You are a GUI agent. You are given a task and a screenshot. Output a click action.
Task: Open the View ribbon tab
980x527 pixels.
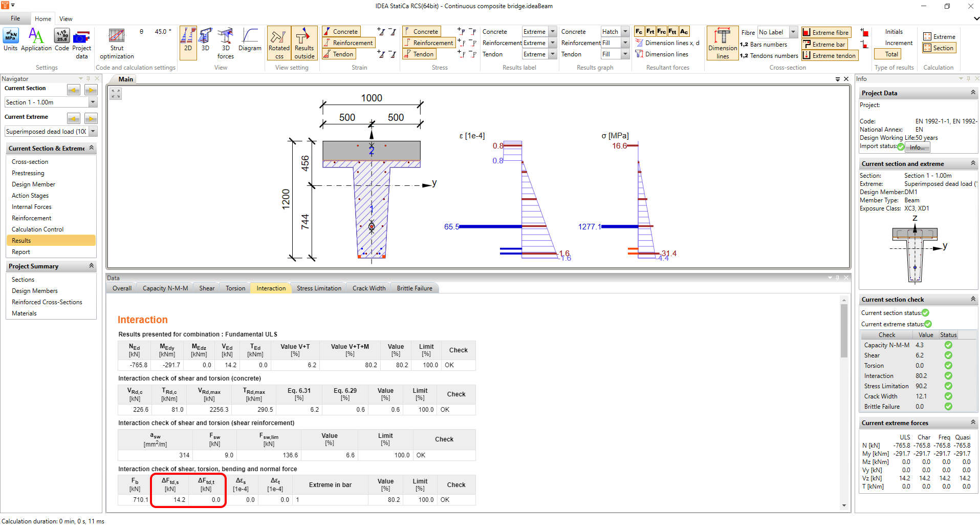tap(66, 19)
